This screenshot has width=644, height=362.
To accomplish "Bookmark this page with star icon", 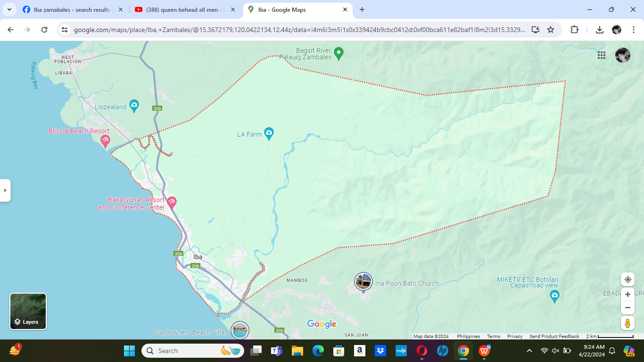I will 551,30.
